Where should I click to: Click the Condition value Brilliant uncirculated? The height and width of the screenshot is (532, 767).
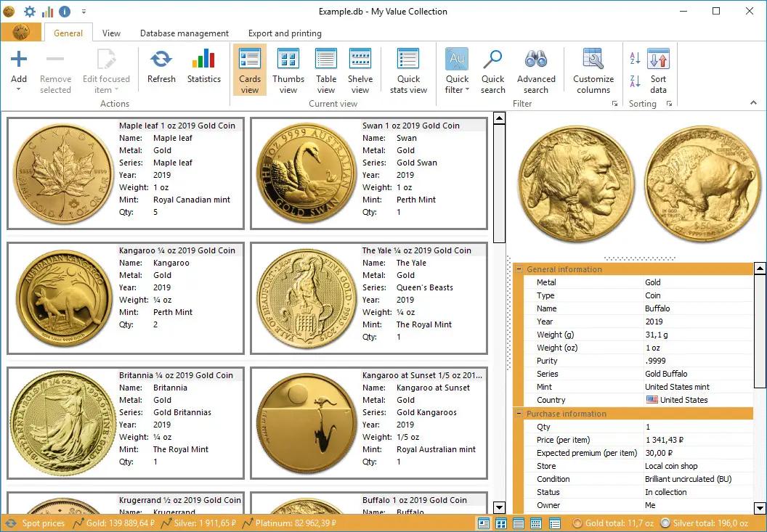(689, 479)
